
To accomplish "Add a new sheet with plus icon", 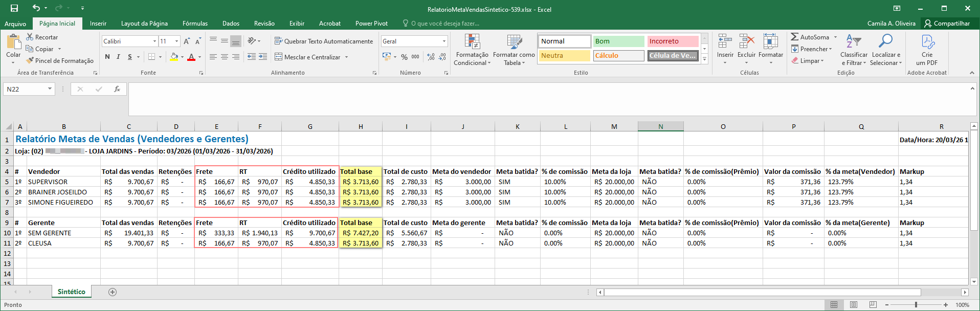I will (x=113, y=292).
